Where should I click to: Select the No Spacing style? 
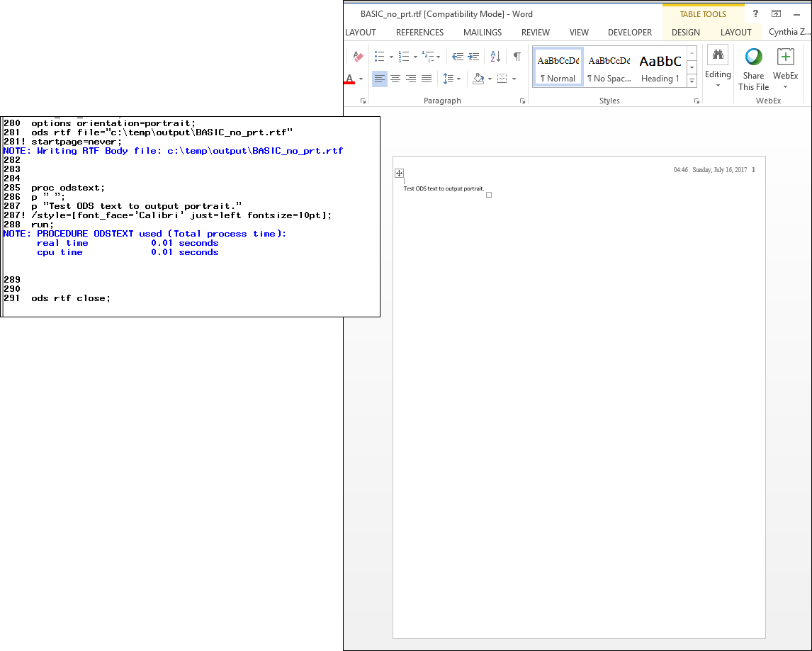[x=609, y=67]
